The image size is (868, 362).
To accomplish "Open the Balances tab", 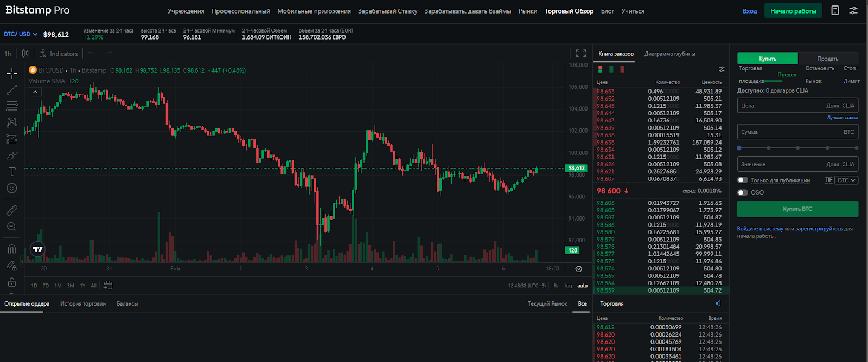I will coord(127,303).
